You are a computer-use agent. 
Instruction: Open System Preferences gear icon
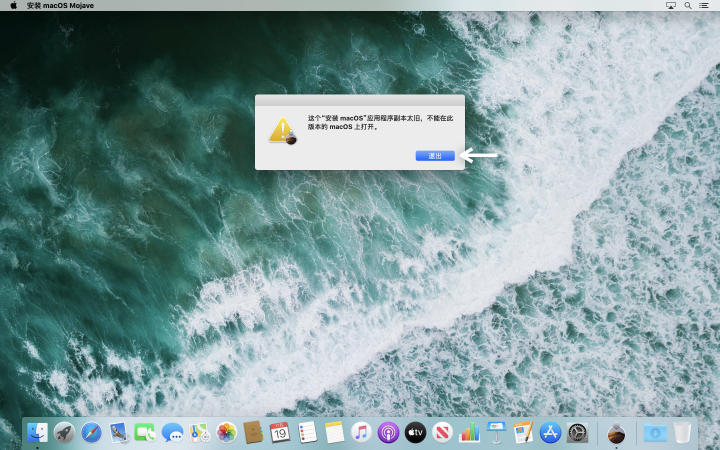tap(577, 433)
